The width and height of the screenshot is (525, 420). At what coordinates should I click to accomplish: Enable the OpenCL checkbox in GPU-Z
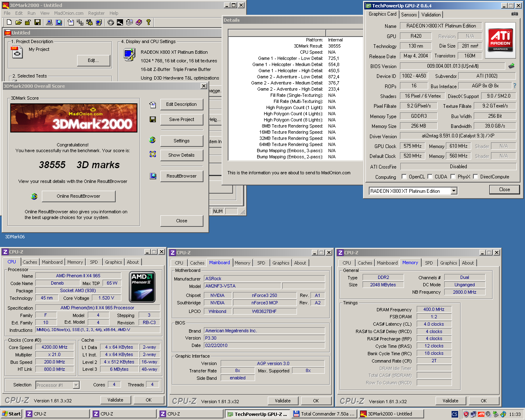[404, 176]
